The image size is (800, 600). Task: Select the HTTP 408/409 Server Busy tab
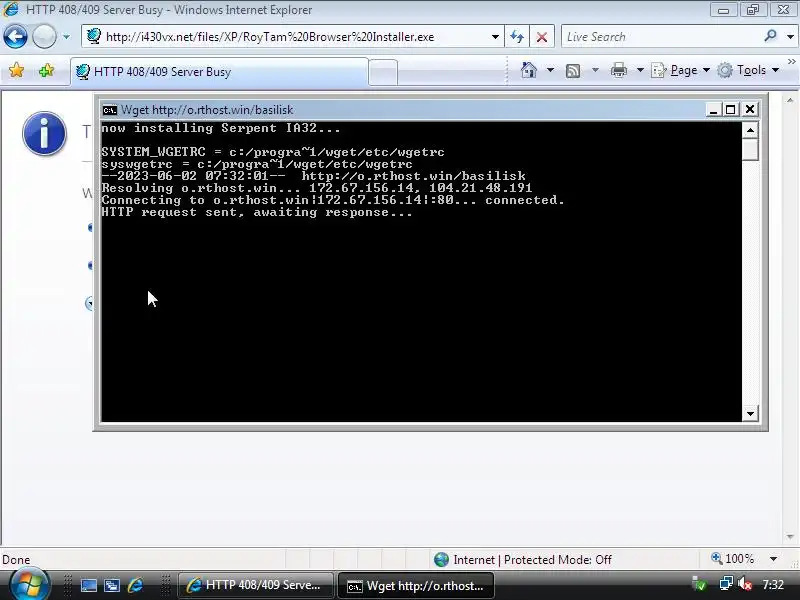(x=219, y=72)
